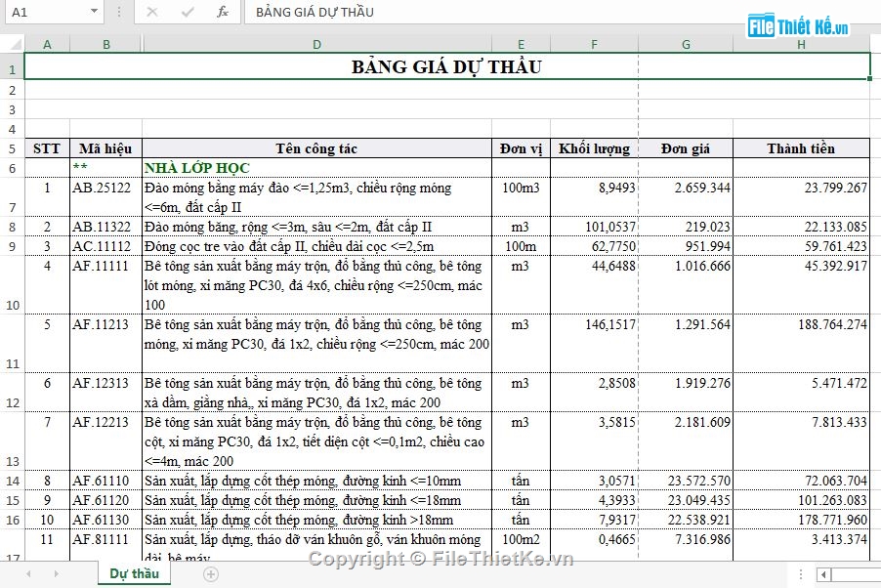The width and height of the screenshot is (881, 588).
Task: Select the Thành tiền header cell
Action: (x=801, y=148)
